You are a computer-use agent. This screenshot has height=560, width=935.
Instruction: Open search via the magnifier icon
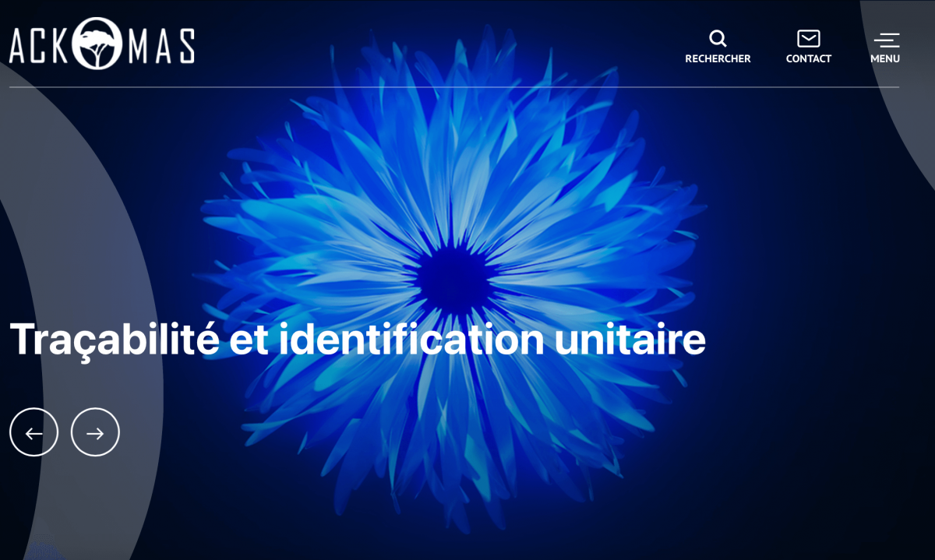718,38
